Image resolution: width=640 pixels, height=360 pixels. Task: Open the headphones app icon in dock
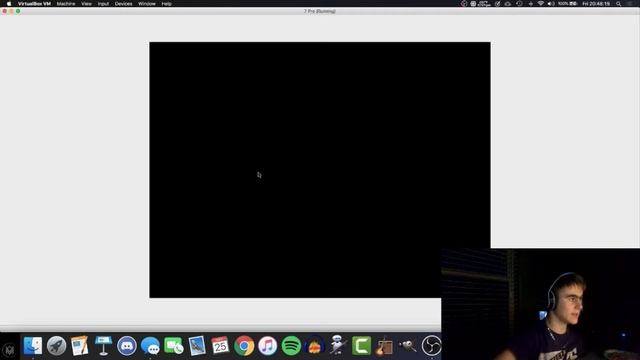314,346
